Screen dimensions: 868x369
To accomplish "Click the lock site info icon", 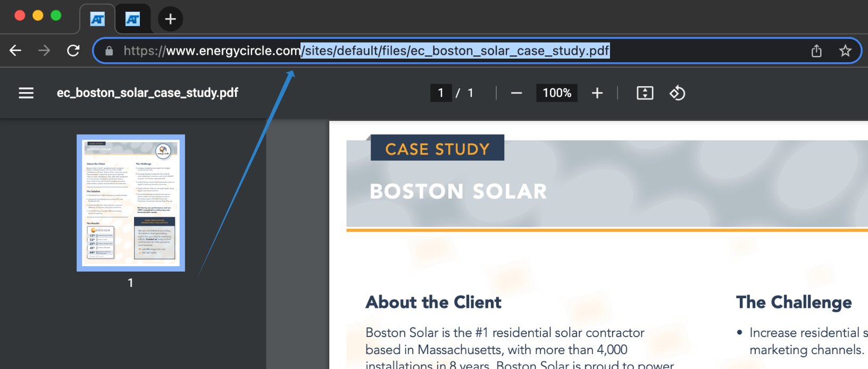I will pos(109,51).
